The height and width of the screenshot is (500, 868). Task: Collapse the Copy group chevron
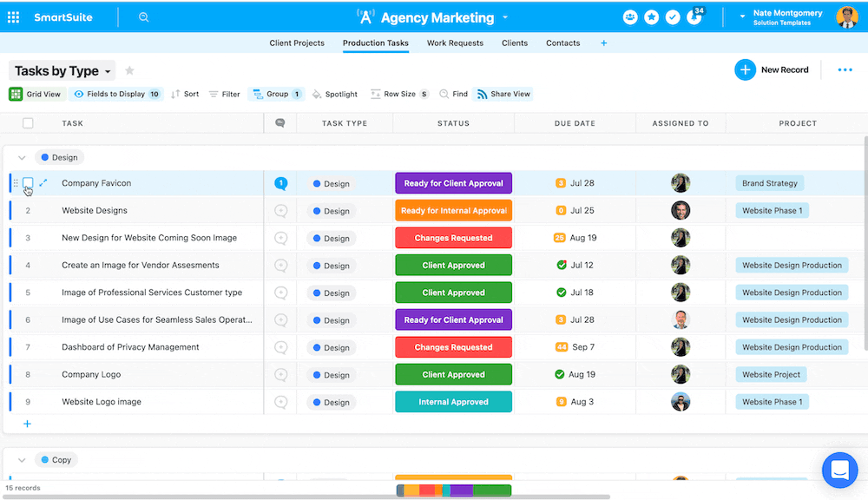click(22, 460)
